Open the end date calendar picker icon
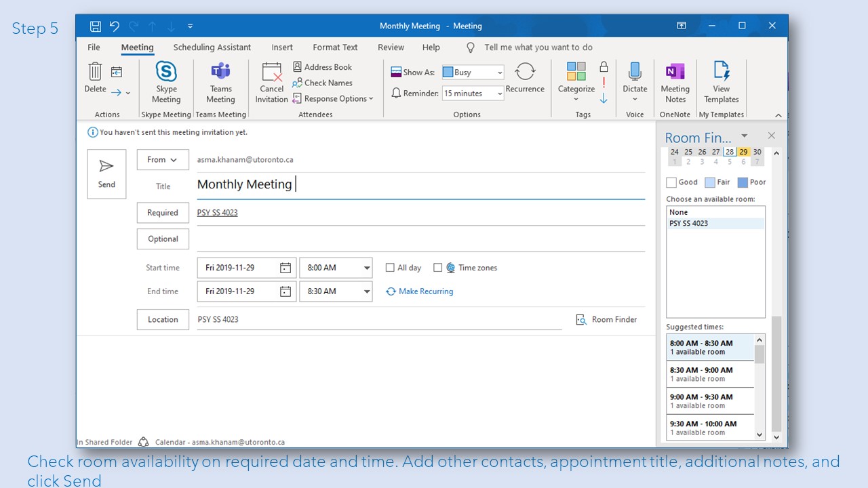 click(x=285, y=291)
